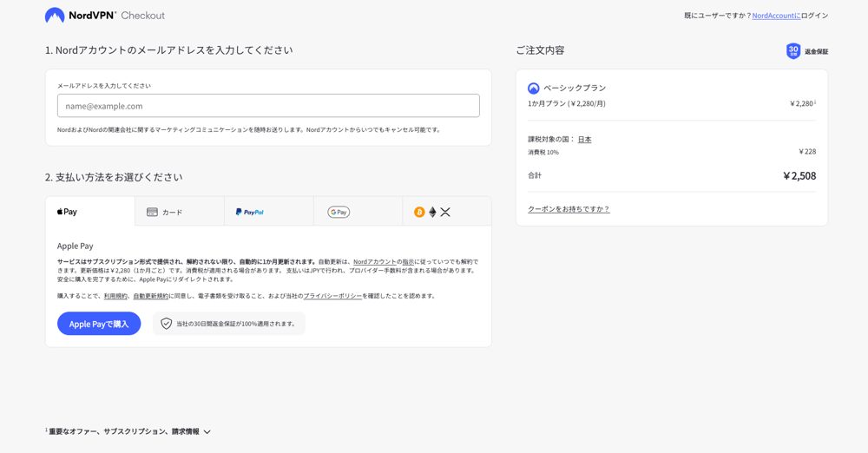Select the cryptocurrency payment tab
The height and width of the screenshot is (453, 868).
[x=447, y=212]
